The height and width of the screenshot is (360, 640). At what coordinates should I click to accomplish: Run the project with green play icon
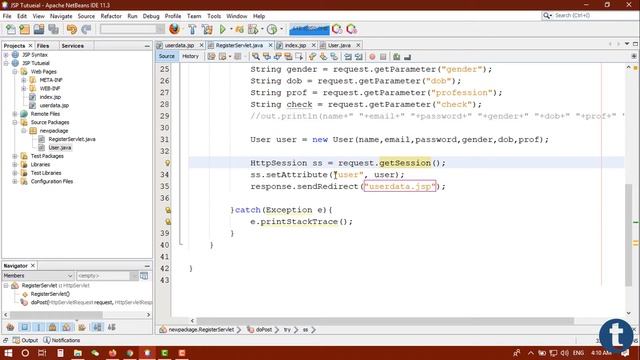point(222,29)
